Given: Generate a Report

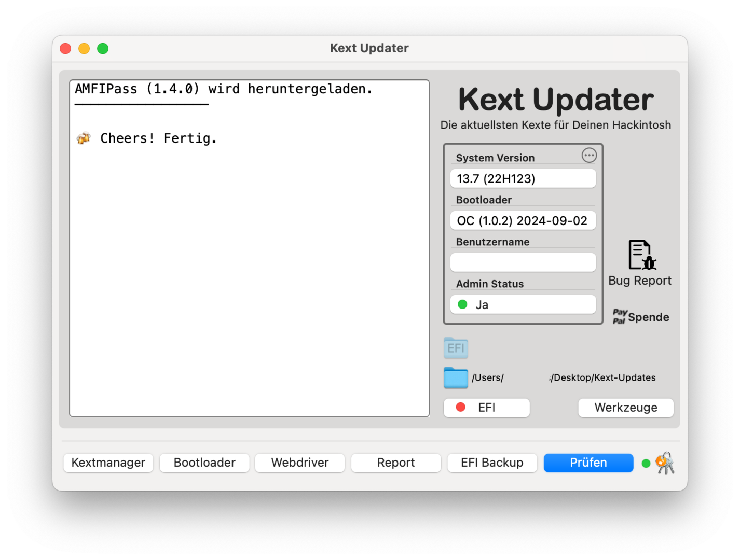Looking at the screenshot, I should tap(396, 463).
